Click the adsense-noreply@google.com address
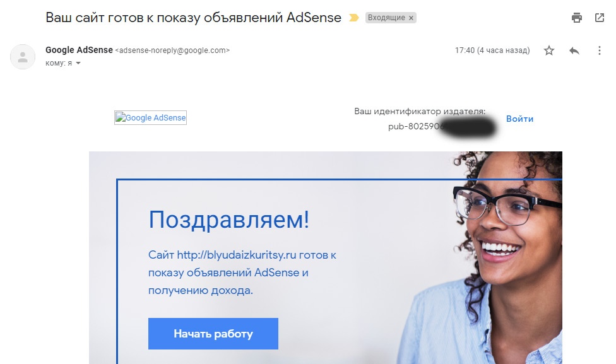The width and height of the screenshot is (616, 364). click(172, 50)
